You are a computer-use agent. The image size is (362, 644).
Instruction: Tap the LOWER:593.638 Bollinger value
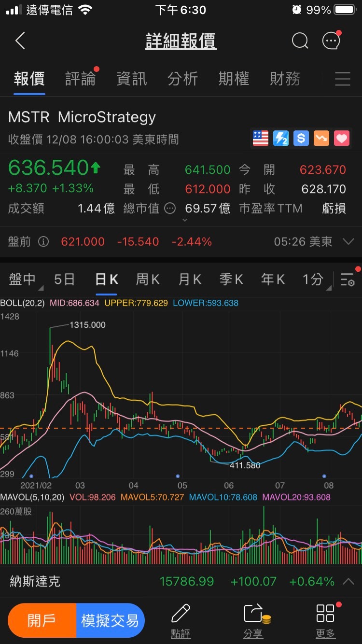click(206, 303)
